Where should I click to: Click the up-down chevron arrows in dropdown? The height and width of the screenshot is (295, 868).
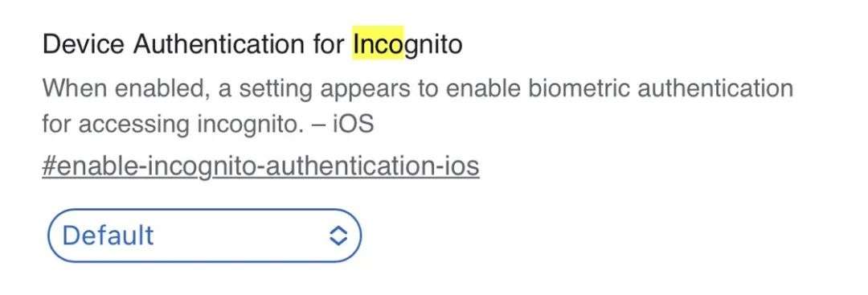pyautogui.click(x=338, y=236)
